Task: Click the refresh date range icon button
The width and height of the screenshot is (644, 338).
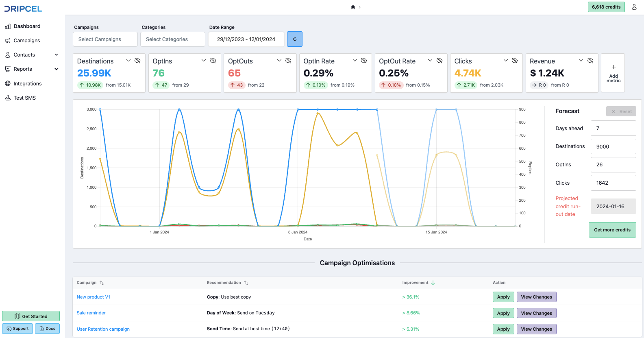Action: point(294,39)
